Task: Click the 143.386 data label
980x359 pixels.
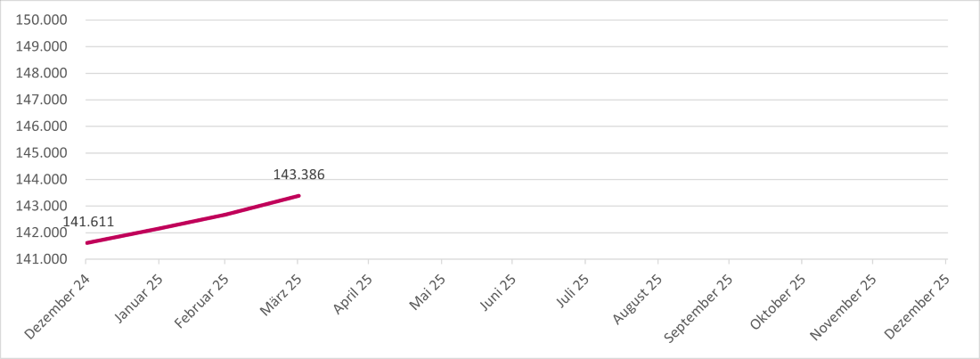Action: (298, 175)
